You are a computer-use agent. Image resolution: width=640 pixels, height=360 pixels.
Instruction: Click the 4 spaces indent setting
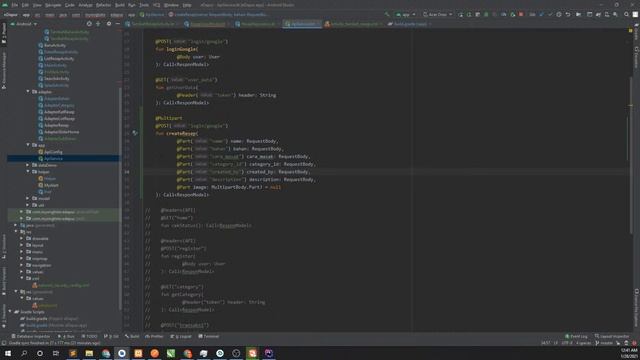[584, 343]
